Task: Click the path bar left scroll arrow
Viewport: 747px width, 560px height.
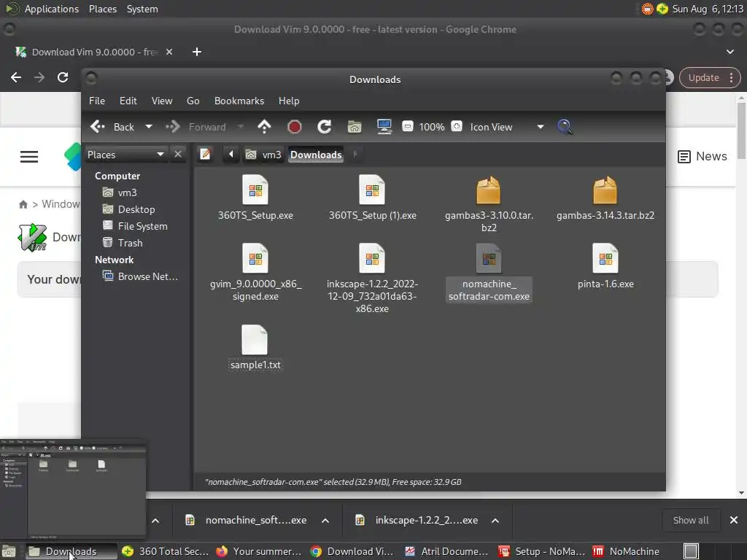Action: tap(231, 155)
